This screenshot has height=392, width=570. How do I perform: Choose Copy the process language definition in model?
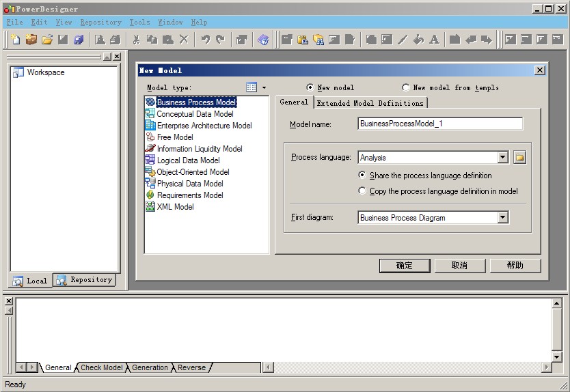coord(362,191)
